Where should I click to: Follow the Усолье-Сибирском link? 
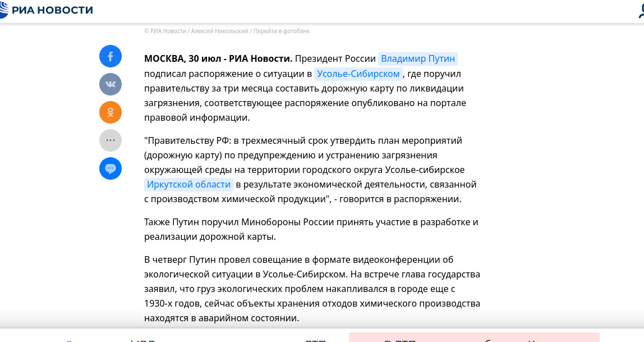pos(358,74)
